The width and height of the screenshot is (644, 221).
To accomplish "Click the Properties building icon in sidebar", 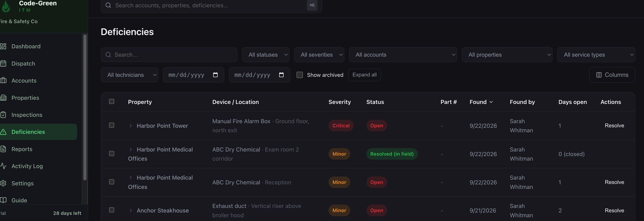I will (x=3, y=98).
